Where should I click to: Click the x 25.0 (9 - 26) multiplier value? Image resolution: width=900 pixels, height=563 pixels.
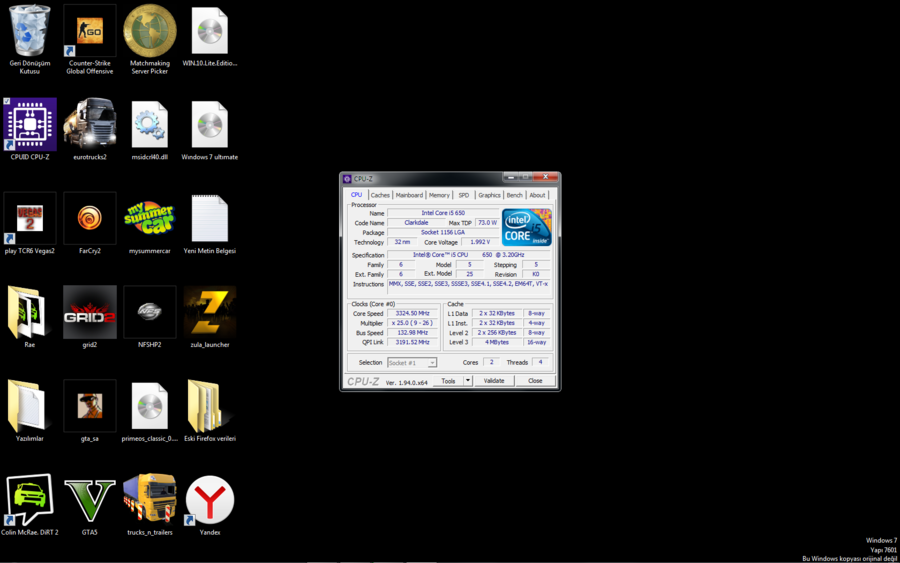coord(413,323)
